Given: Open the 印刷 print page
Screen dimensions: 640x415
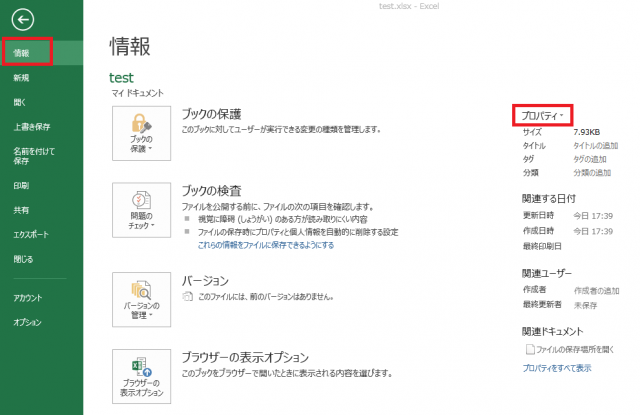Looking at the screenshot, I should [22, 186].
